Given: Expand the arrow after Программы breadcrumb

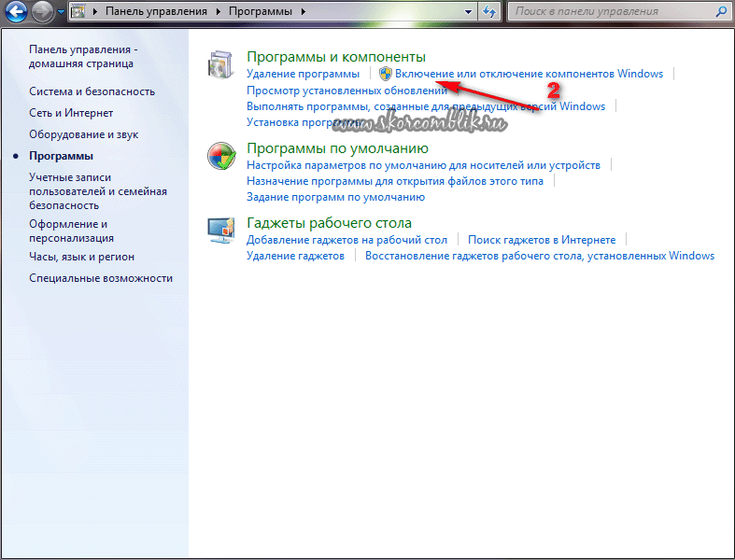Looking at the screenshot, I should 304,11.
